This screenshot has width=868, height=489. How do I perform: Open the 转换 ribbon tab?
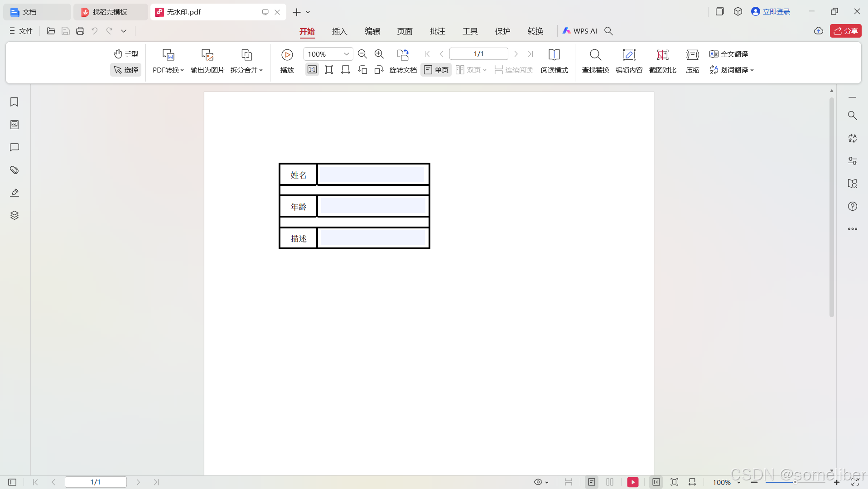pos(535,31)
